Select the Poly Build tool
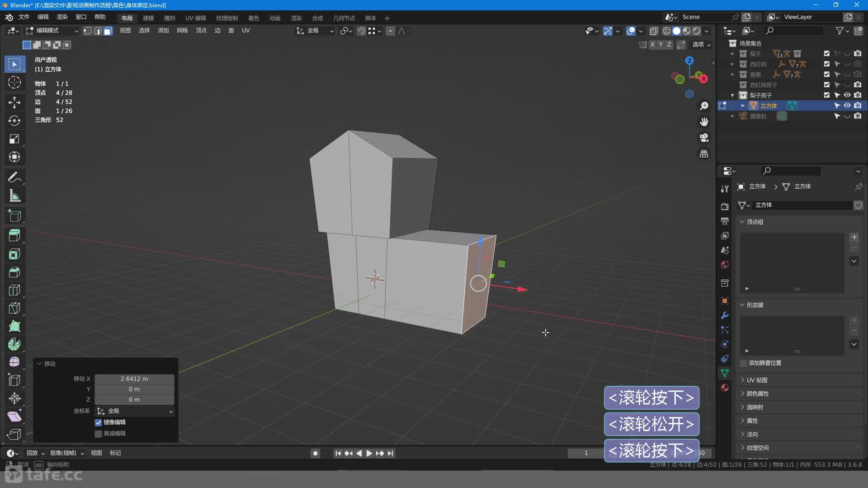The width and height of the screenshot is (868, 488). point(14,326)
